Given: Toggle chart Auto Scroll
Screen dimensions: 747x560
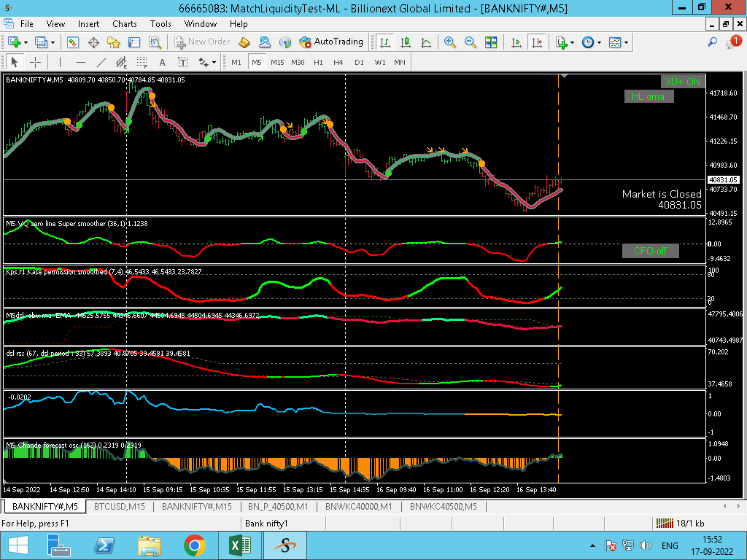Looking at the screenshot, I should tap(516, 42).
